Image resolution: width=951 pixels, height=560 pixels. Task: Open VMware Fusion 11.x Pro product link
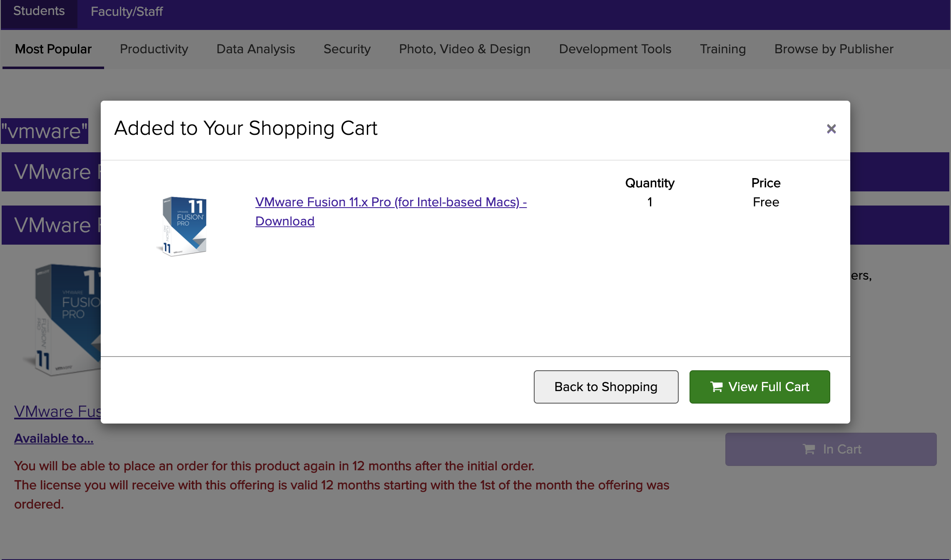click(x=391, y=203)
